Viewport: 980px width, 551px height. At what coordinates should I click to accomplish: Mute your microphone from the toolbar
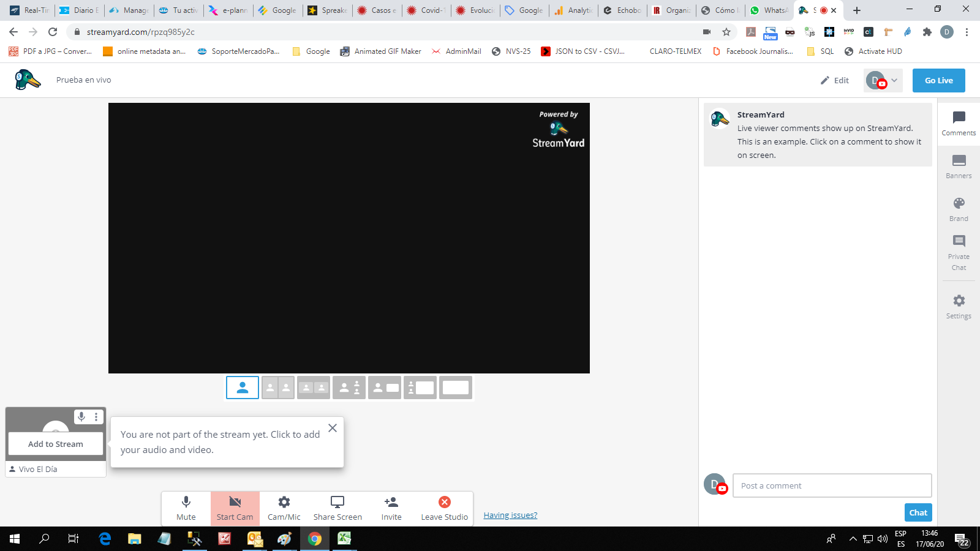point(185,507)
